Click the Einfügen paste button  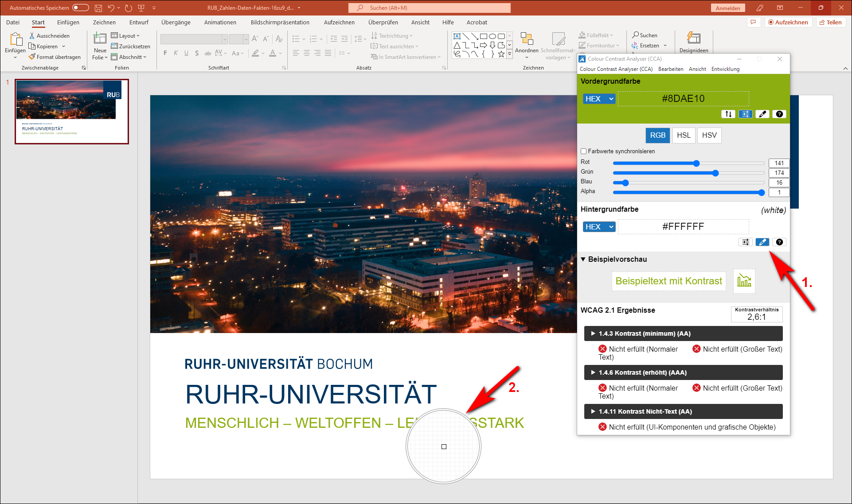pos(15,46)
